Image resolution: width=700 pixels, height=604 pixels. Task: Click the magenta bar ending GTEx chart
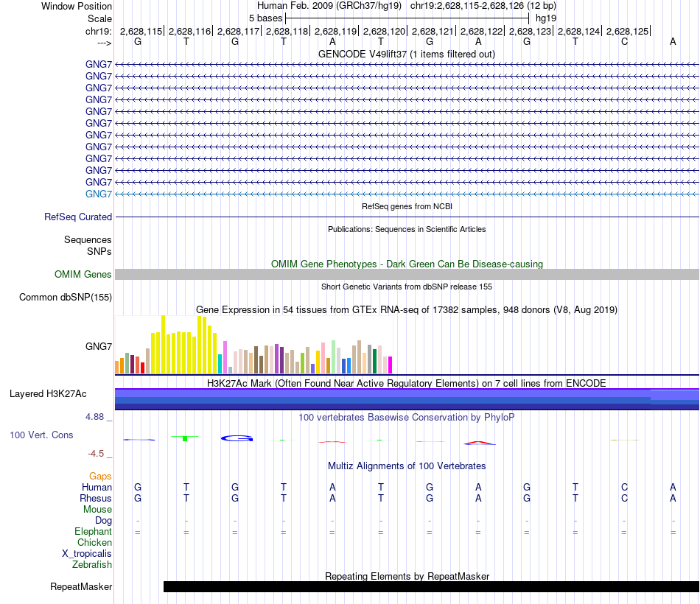(391, 365)
